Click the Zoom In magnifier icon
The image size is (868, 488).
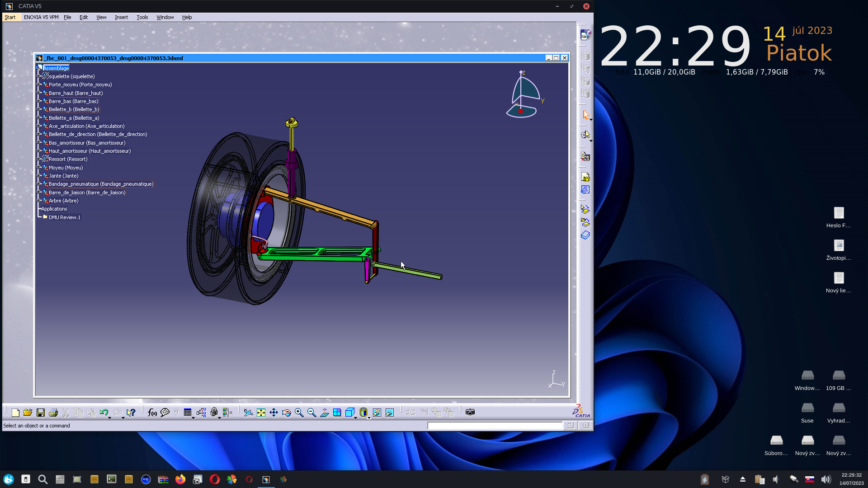coord(299,413)
